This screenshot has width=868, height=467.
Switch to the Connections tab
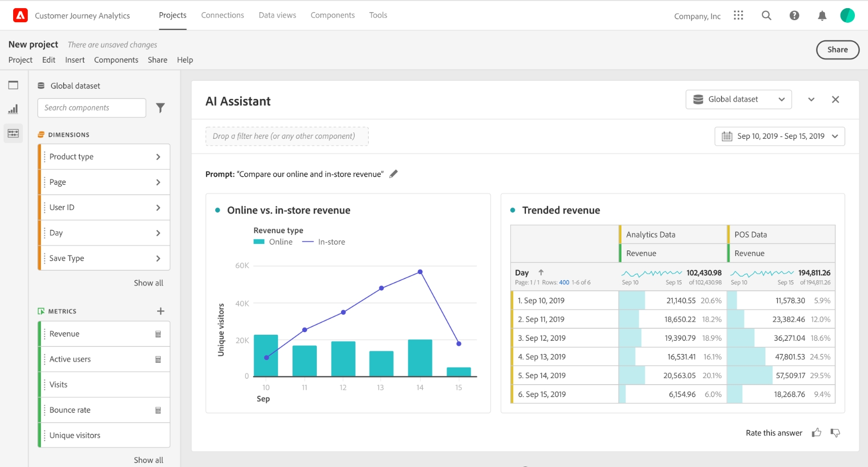point(222,15)
